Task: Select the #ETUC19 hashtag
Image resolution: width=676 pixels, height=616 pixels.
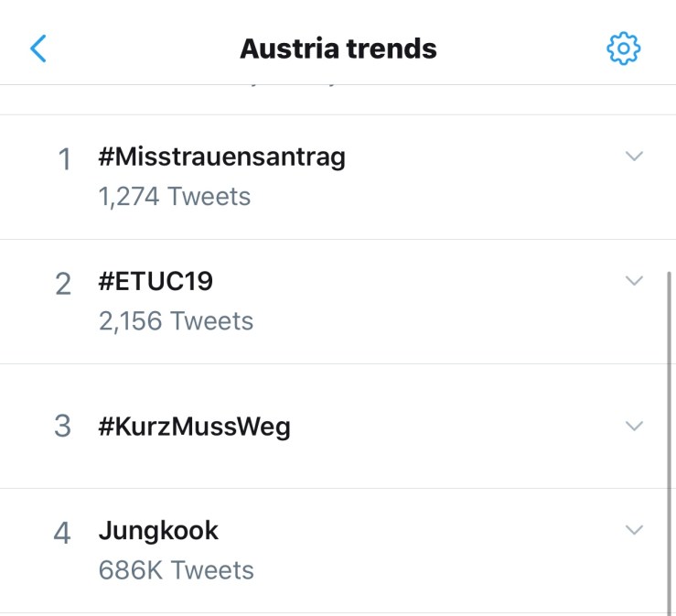Action: coord(156,282)
